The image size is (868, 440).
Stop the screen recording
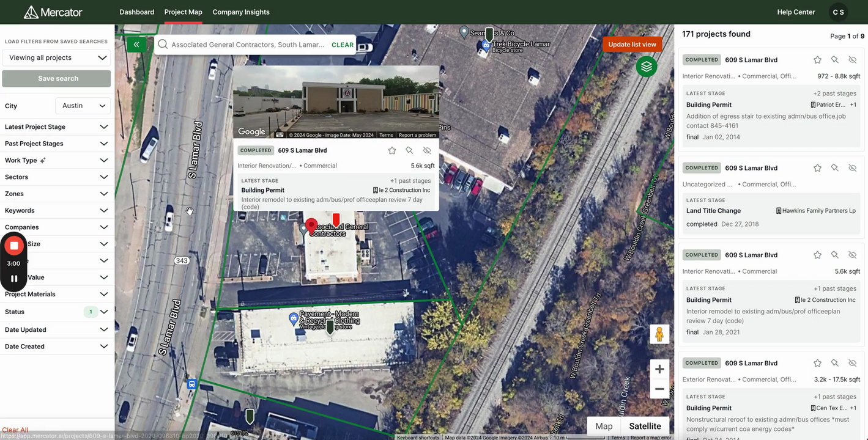click(14, 246)
